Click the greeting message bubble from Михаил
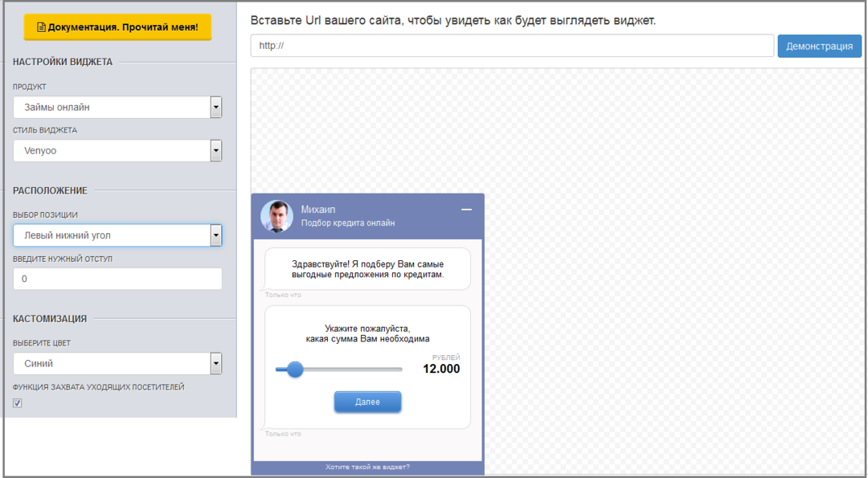 point(367,269)
